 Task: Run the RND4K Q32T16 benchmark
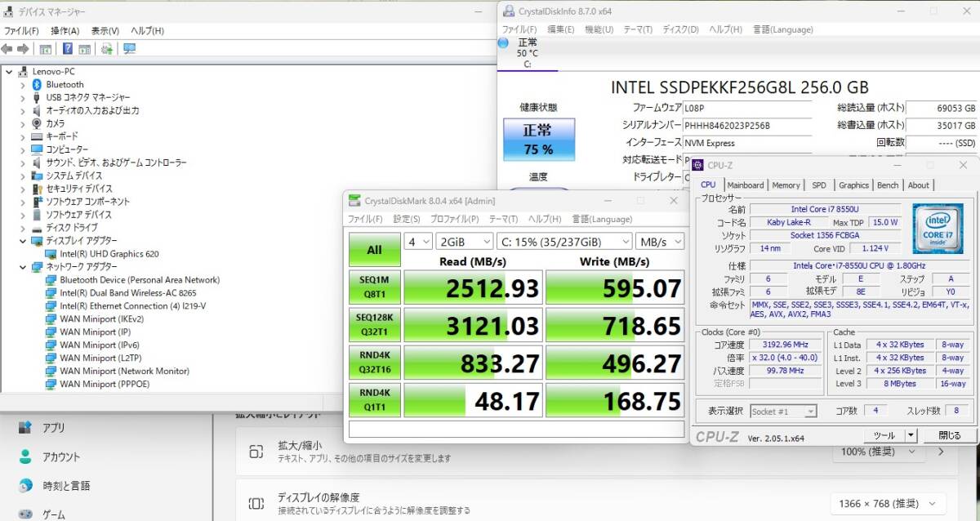click(374, 362)
